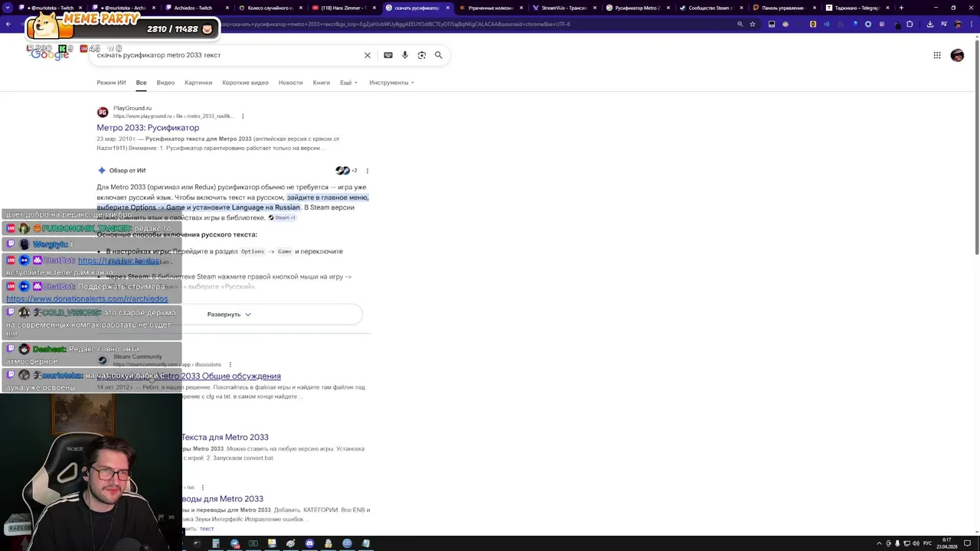
Task: Open AI overview options menu
Action: click(x=367, y=171)
